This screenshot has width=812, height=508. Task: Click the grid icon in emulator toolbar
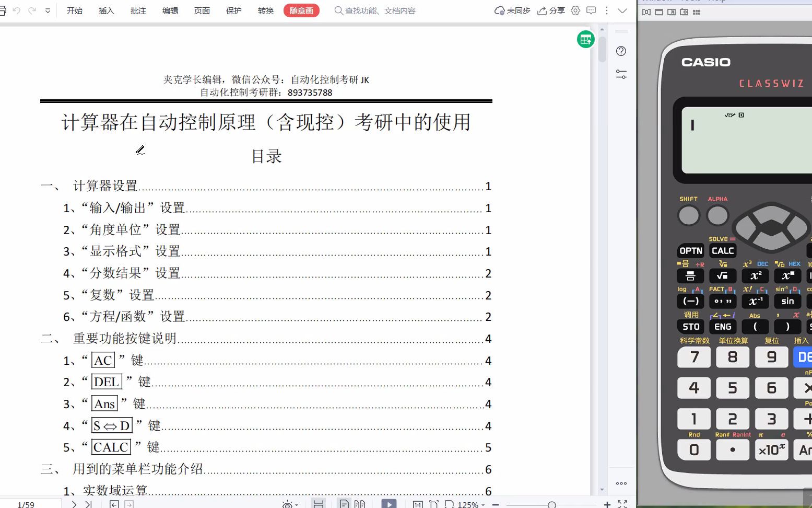(697, 12)
